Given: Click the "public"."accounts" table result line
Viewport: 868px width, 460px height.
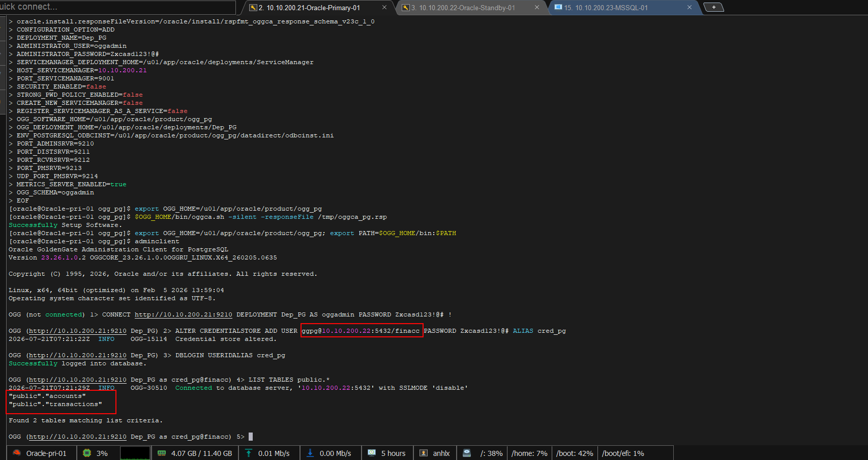Looking at the screenshot, I should pos(47,396).
